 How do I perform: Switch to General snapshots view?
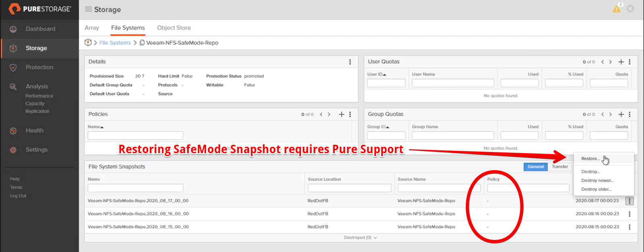click(536, 167)
